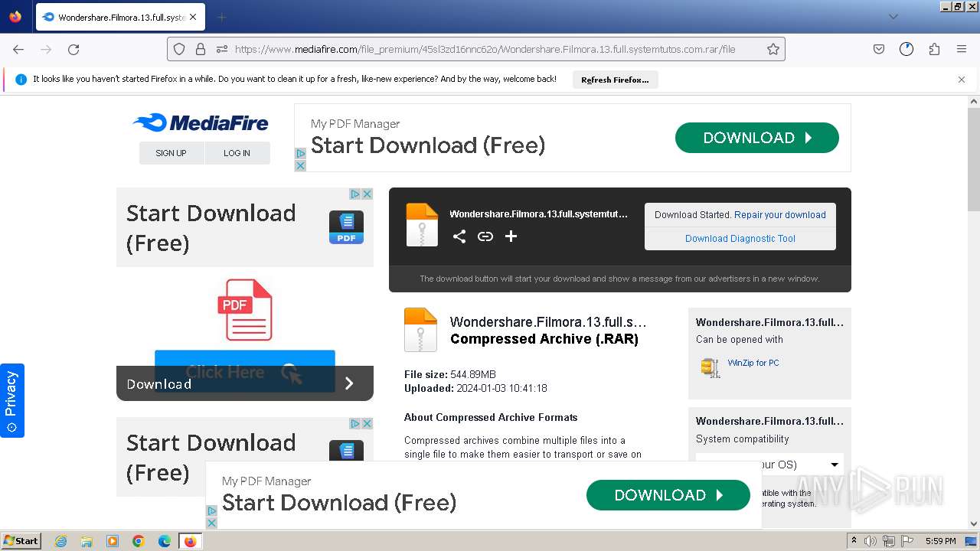Close the Wondershare.Filmora tab
Image resolution: width=980 pixels, height=551 pixels.
pos(192,17)
